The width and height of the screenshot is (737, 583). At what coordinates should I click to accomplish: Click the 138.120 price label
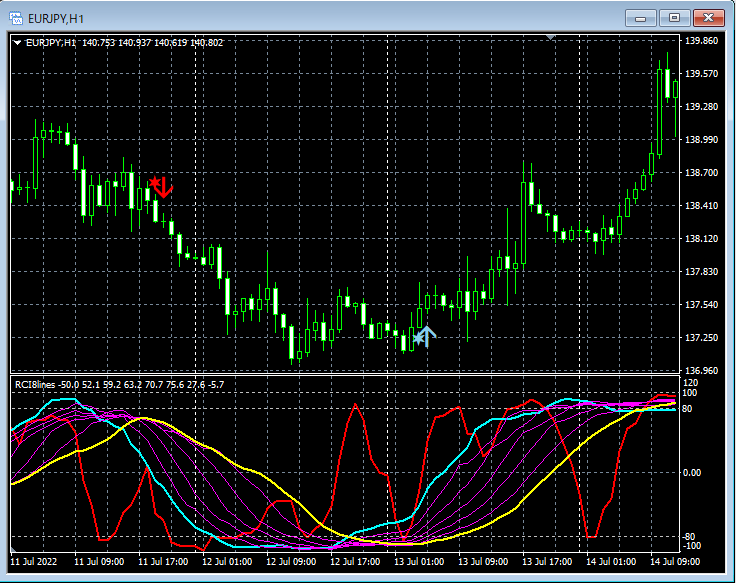tap(701, 239)
